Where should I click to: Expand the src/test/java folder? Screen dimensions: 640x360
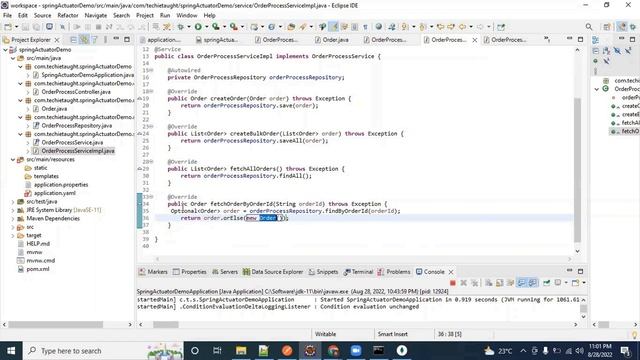pyautogui.click(x=13, y=202)
